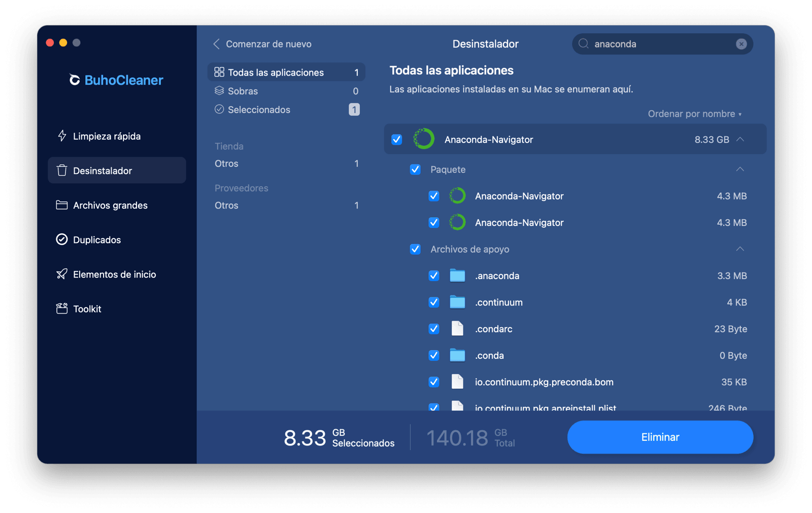Image resolution: width=812 pixels, height=513 pixels.
Task: Collapse the Archivos de apoyo section
Action: (740, 249)
